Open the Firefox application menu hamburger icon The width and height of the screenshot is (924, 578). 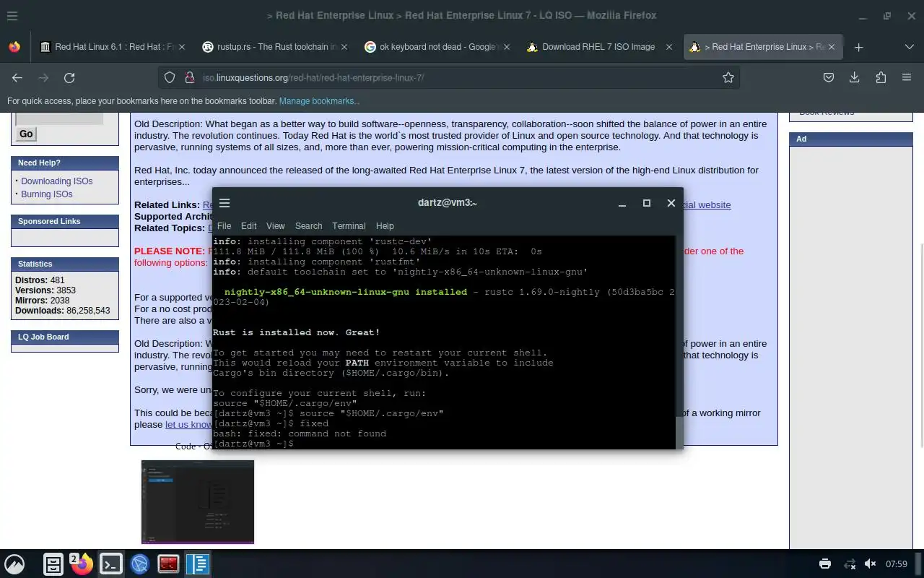(x=907, y=77)
